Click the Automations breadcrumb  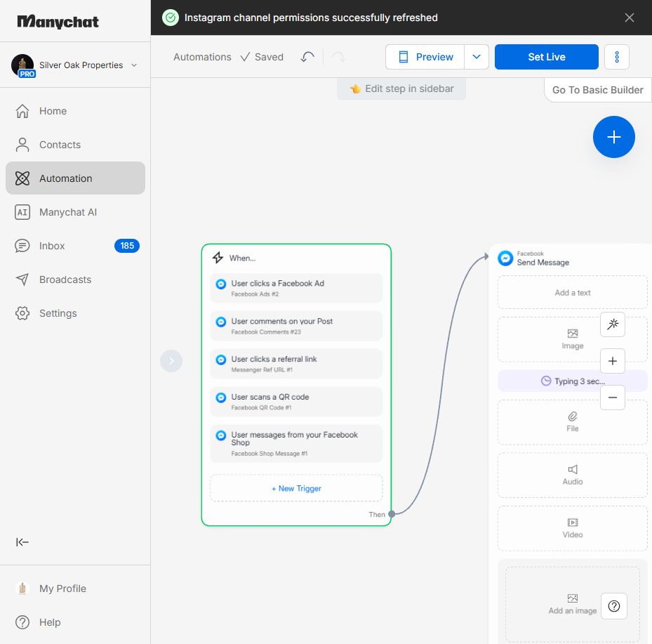click(x=202, y=57)
